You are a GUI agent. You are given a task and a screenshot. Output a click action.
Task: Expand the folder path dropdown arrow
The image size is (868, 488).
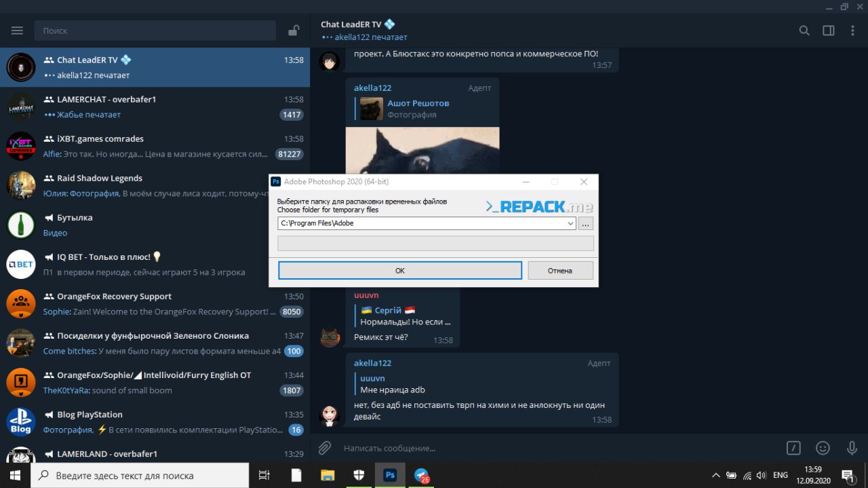(571, 223)
